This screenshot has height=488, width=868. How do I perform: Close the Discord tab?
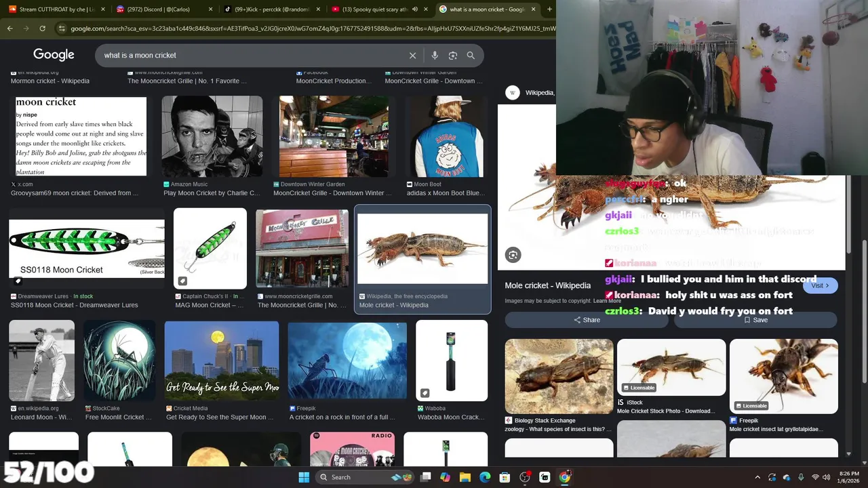[210, 9]
